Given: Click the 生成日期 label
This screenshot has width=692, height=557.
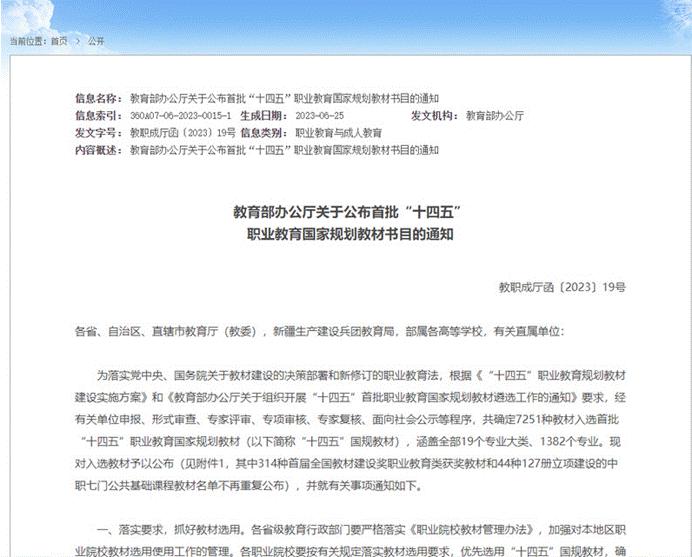Looking at the screenshot, I should [x=264, y=116].
